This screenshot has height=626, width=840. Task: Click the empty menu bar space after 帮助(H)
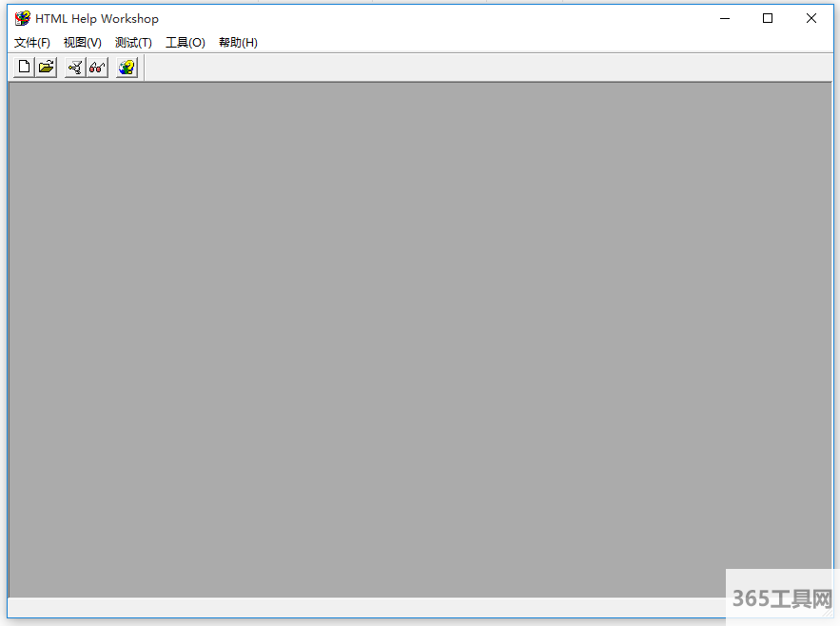523,43
